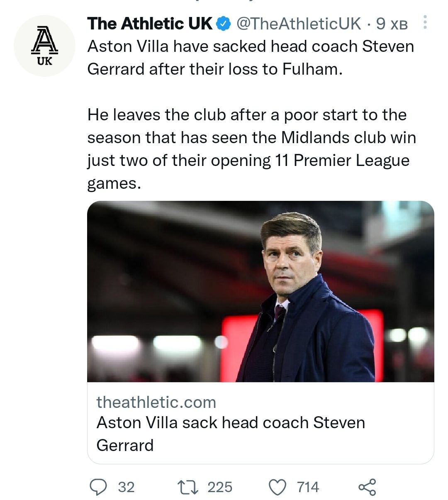The width and height of the screenshot is (448, 500).
Task: Click 'Gerrard' on the card's second line
Action: coord(125,445)
